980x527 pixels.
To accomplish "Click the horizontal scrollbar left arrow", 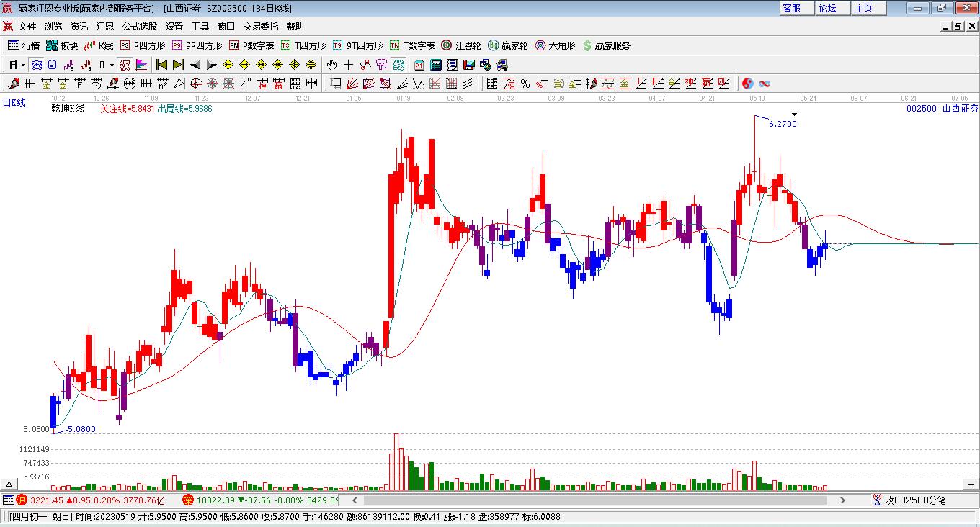I will click(354, 500).
